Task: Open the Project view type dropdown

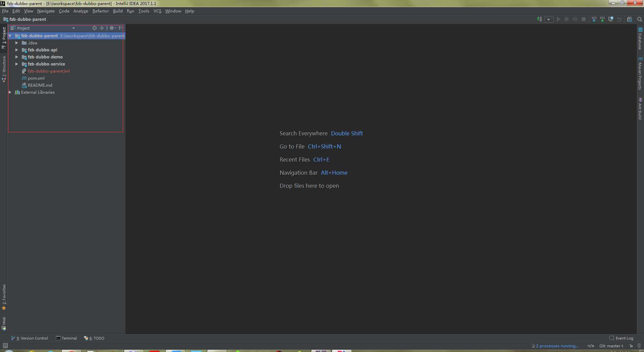Action: 73,28
